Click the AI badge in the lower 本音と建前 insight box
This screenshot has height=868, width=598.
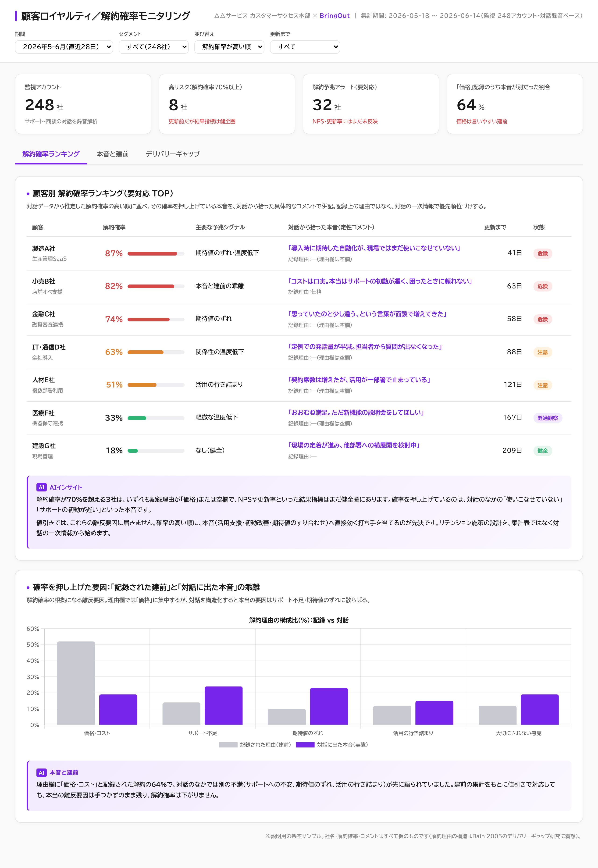pos(41,772)
